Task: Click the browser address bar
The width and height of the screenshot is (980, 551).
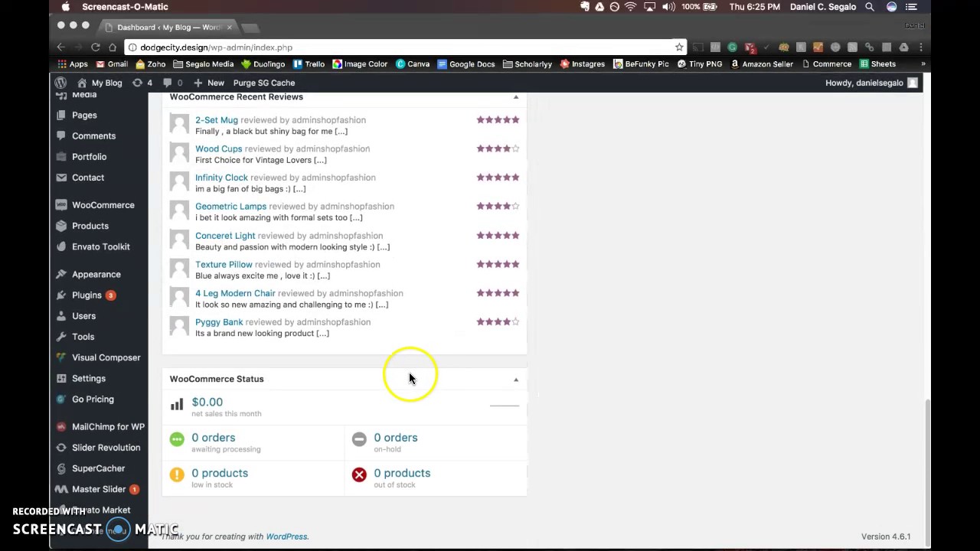Action: (x=406, y=47)
